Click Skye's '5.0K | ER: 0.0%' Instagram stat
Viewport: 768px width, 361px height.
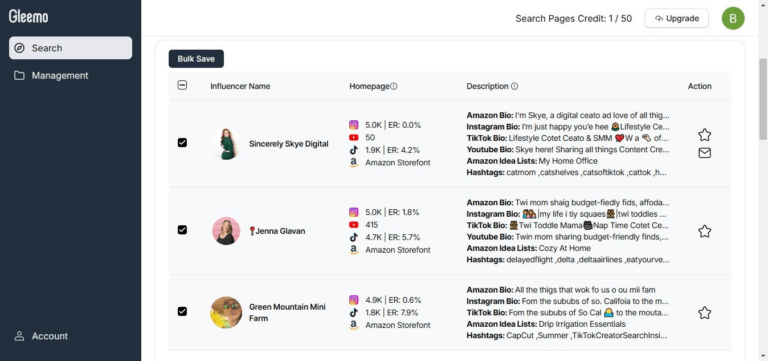tap(393, 125)
